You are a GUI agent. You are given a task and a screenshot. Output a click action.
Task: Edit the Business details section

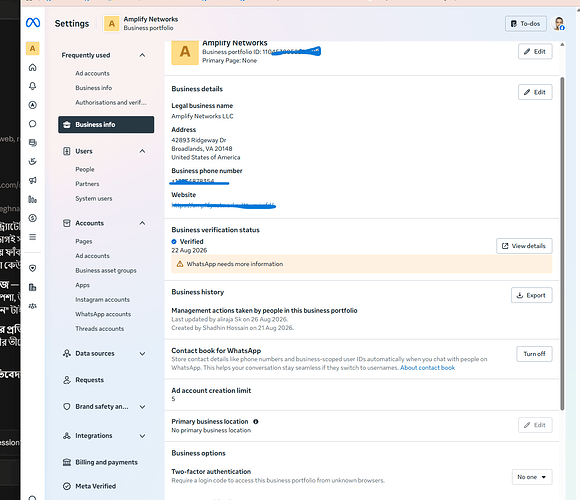[x=535, y=92]
